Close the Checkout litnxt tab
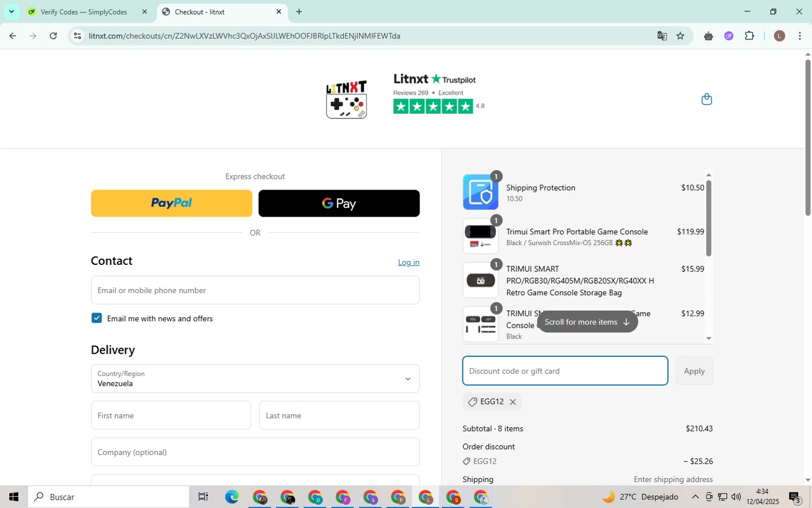812x508 pixels. [279, 11]
